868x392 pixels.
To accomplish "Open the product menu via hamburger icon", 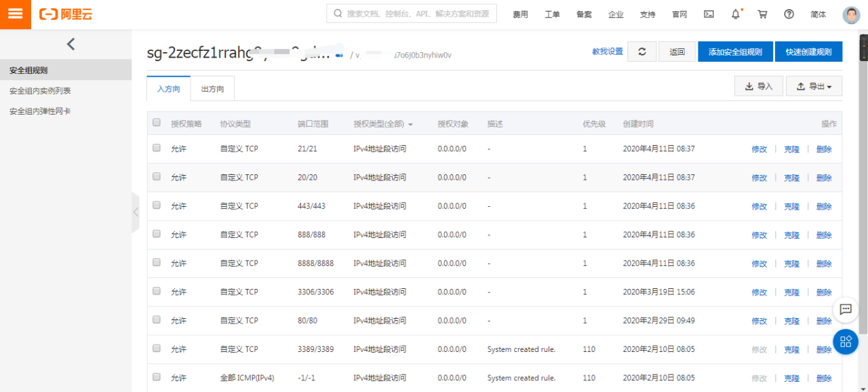I will (15, 14).
